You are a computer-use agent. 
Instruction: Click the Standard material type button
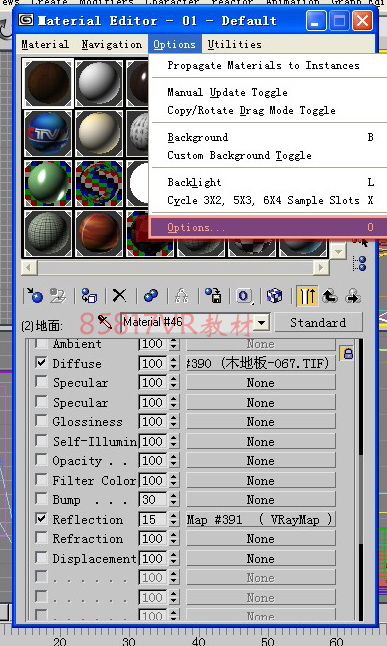pos(318,323)
